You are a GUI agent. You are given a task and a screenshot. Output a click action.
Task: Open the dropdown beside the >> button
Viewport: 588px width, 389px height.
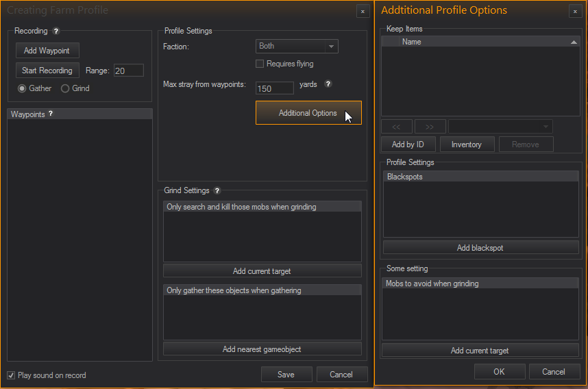pos(500,127)
